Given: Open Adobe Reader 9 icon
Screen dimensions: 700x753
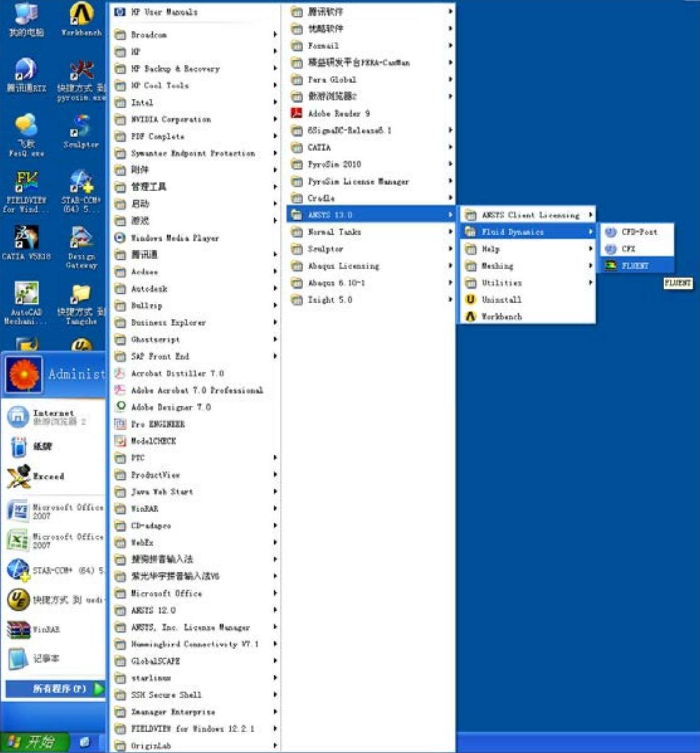Looking at the screenshot, I should [297, 113].
